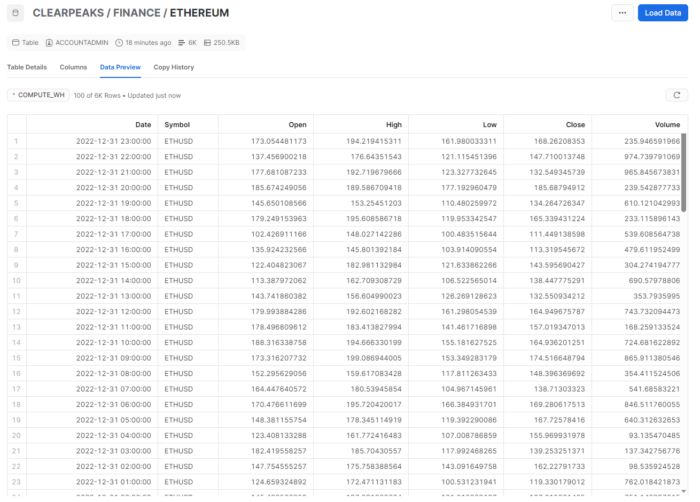Screen dimensions: 700x502
Task: Click the 100 of 6K Rows status text
Action: point(97,96)
